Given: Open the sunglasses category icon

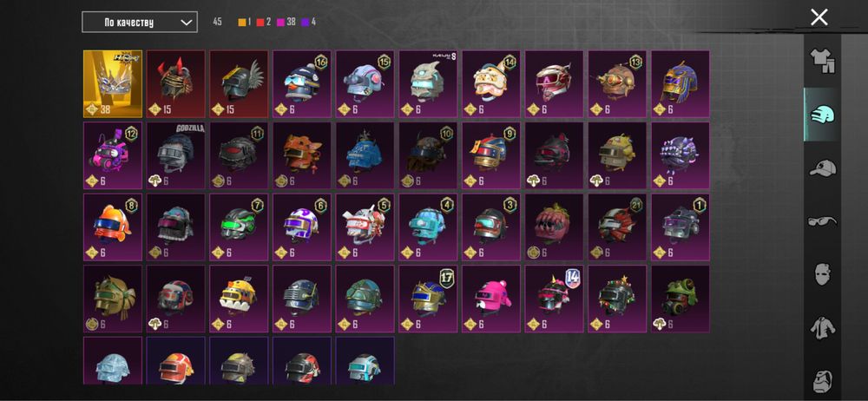Looking at the screenshot, I should click(x=823, y=221).
